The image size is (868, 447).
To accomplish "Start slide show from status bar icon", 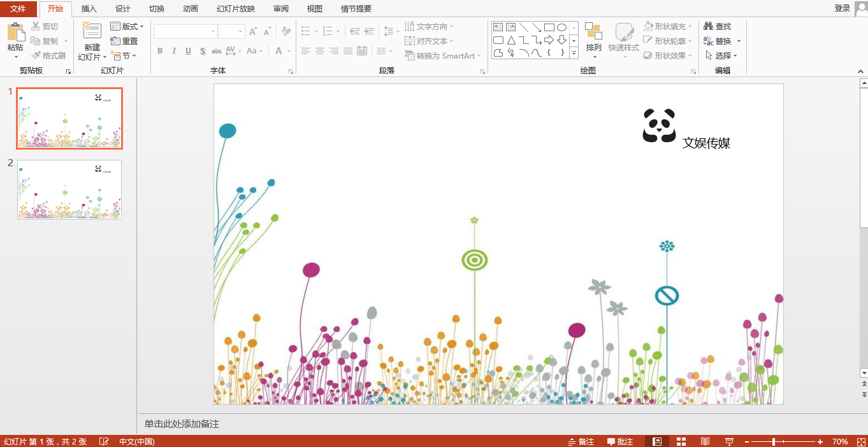I will pyautogui.click(x=729, y=441).
